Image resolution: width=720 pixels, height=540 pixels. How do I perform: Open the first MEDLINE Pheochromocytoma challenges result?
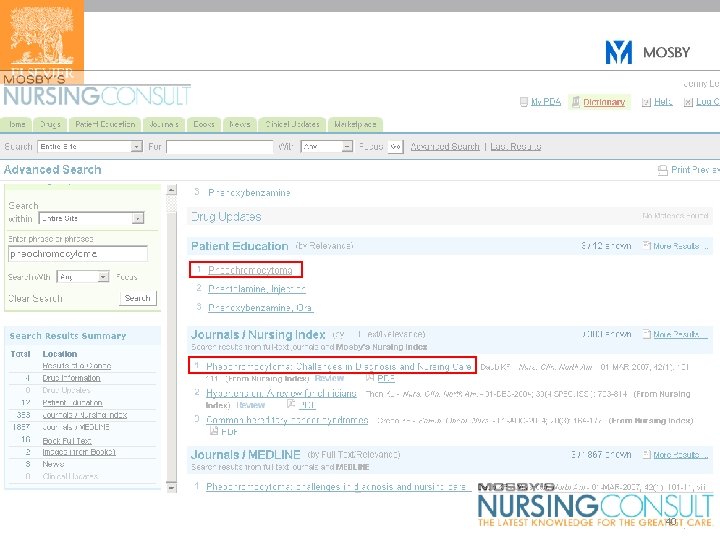(x=338, y=487)
